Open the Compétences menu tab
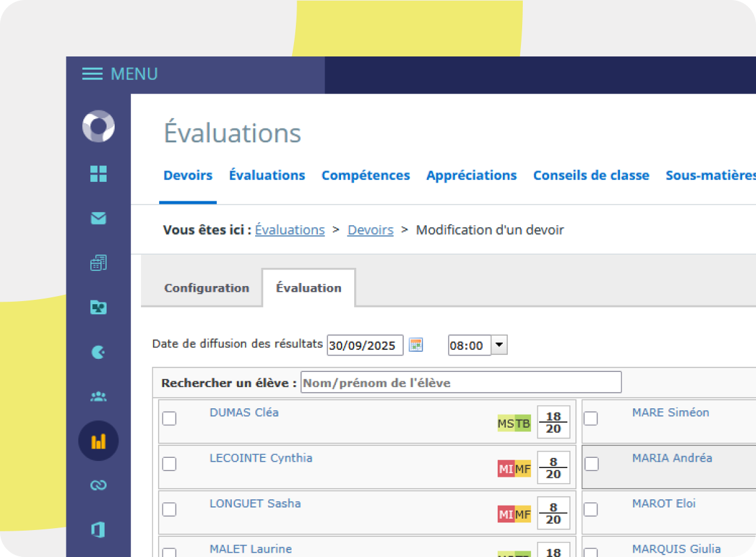The image size is (756, 557). click(x=365, y=176)
